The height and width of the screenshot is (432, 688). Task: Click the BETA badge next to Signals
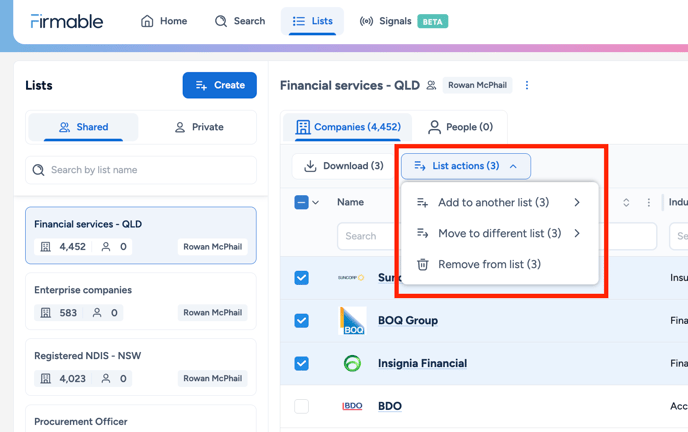(433, 21)
